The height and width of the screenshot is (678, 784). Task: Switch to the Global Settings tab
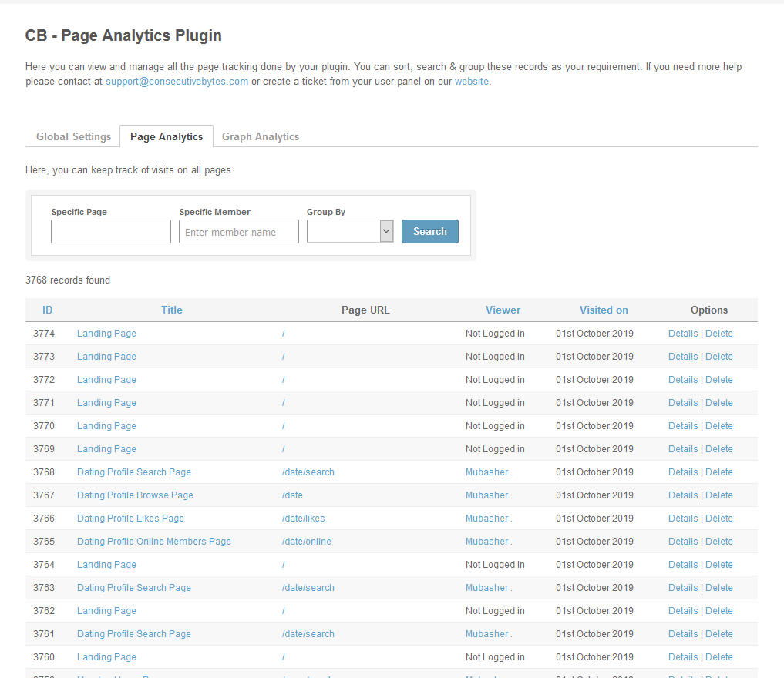pyautogui.click(x=74, y=136)
